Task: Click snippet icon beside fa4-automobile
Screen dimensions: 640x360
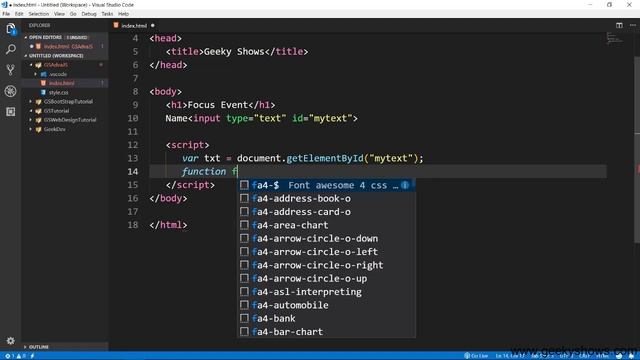Action: tap(244, 305)
